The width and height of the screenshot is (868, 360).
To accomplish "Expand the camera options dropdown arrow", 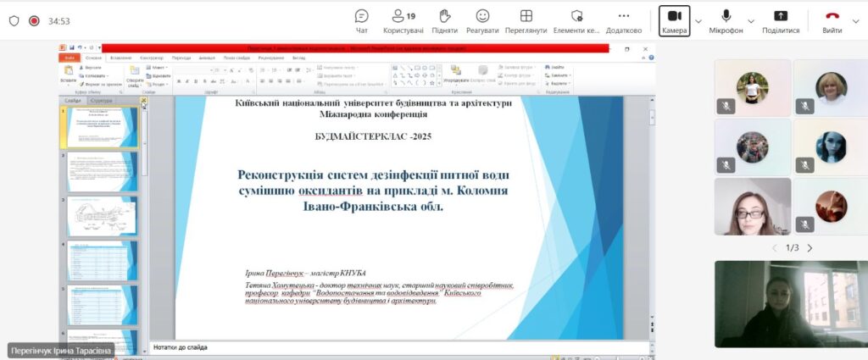I will 698,21.
